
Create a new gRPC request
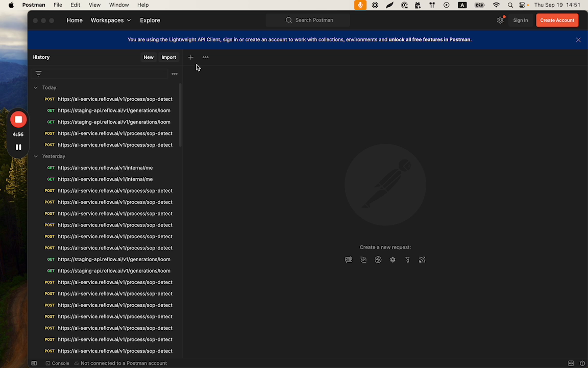coord(407,260)
